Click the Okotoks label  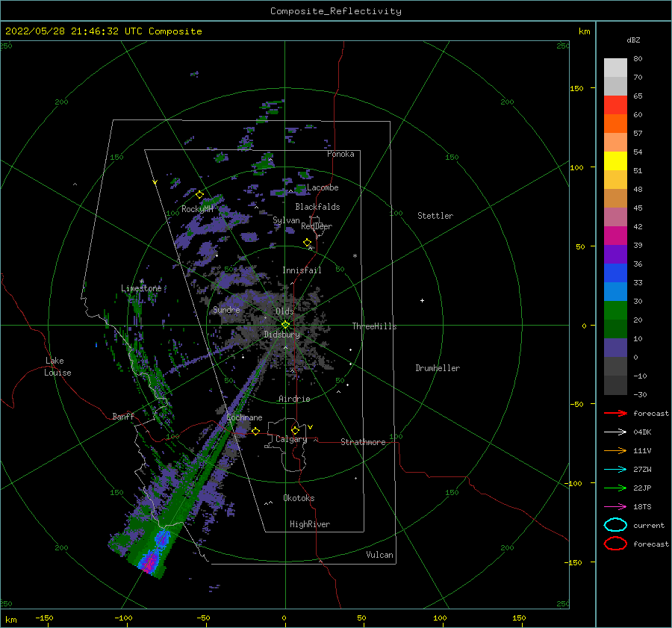pyautogui.click(x=299, y=497)
